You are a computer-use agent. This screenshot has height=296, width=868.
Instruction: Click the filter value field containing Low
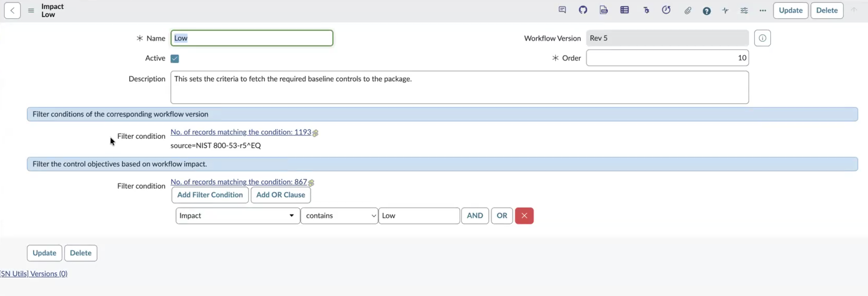pyautogui.click(x=419, y=216)
